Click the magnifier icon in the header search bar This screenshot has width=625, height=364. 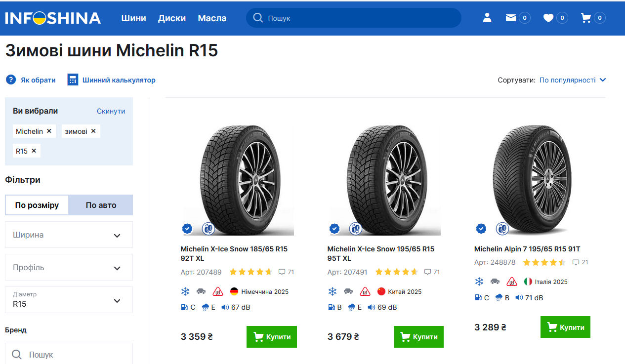(258, 18)
